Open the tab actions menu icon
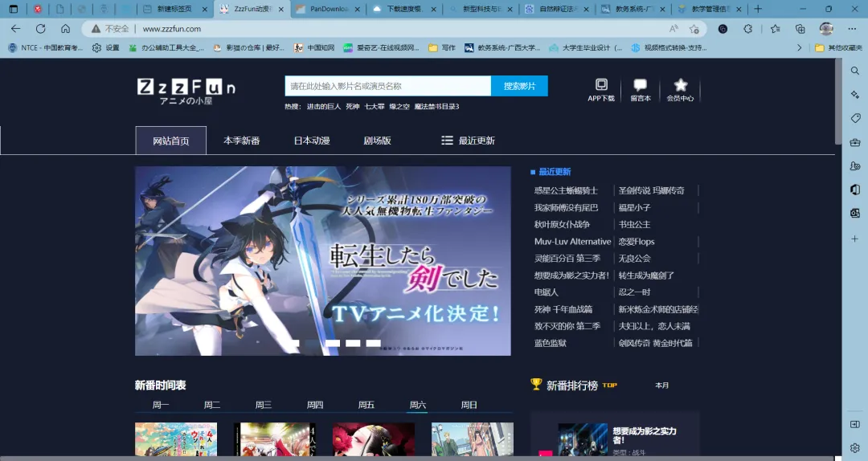This screenshot has width=868, height=461. tap(14, 9)
